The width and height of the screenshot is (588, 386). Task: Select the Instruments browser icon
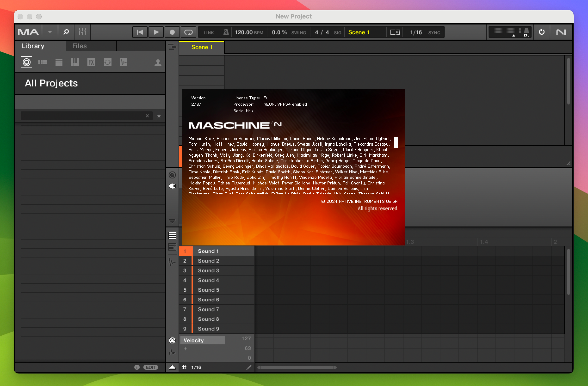(x=75, y=62)
